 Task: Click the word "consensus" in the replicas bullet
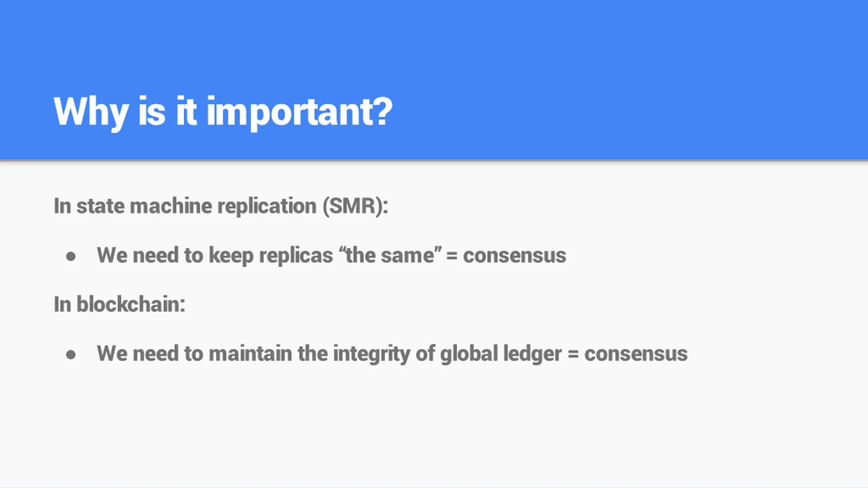click(x=515, y=256)
